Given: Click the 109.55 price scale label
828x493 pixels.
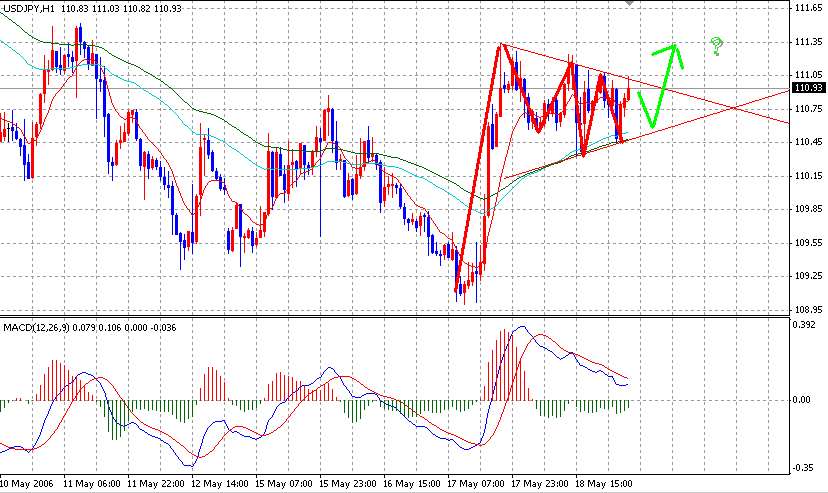Looking at the screenshot, I should click(808, 243).
